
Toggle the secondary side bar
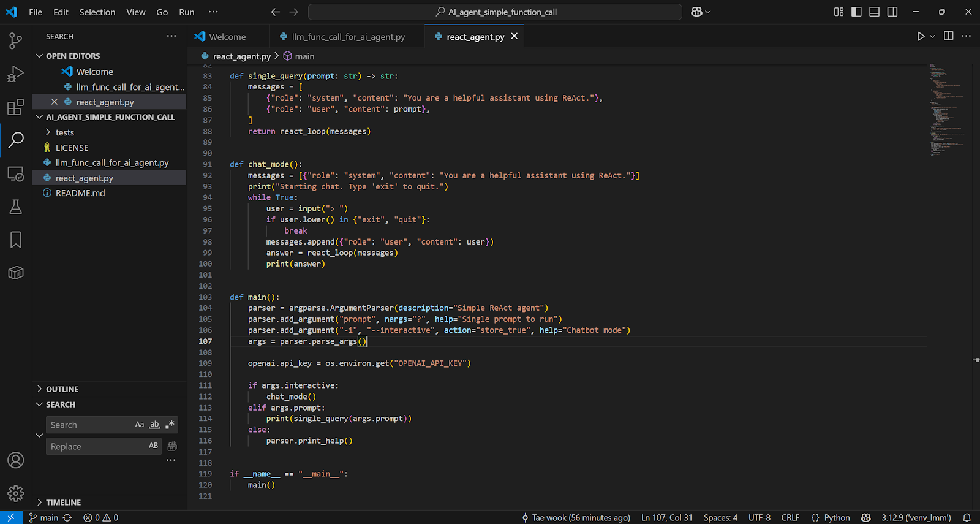892,12
